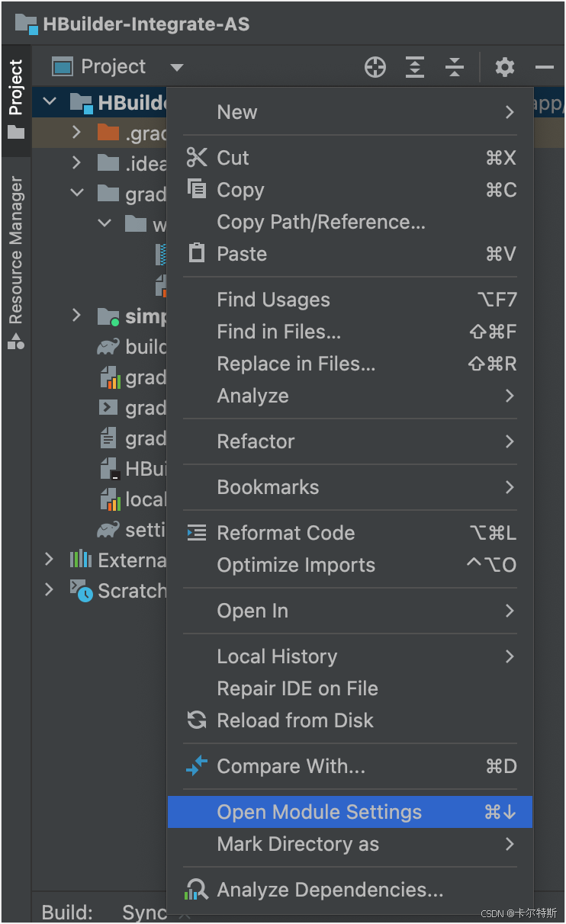This screenshot has height=924, width=566.
Task: Open the Local History submenu
Action: pos(350,656)
